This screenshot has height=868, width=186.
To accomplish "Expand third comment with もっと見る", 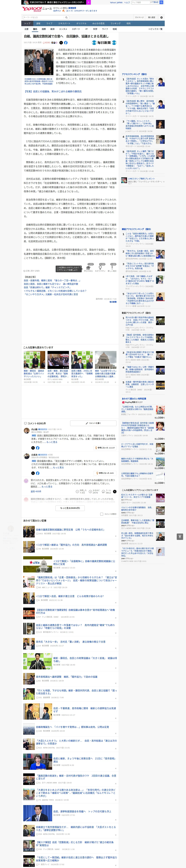I will point(47,487).
